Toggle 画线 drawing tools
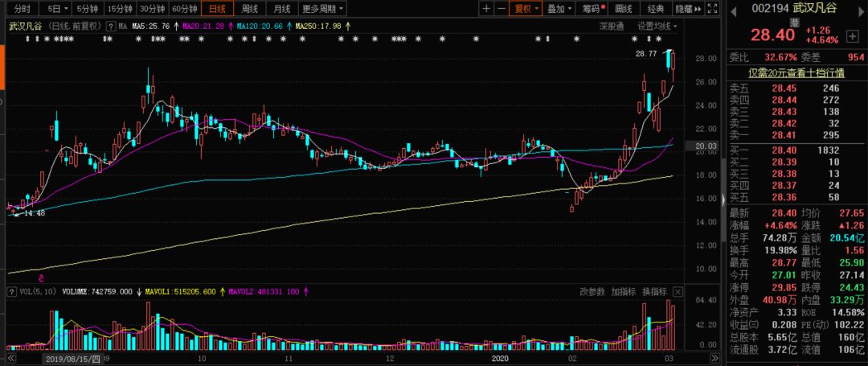This screenshot has width=868, height=366. click(x=624, y=9)
